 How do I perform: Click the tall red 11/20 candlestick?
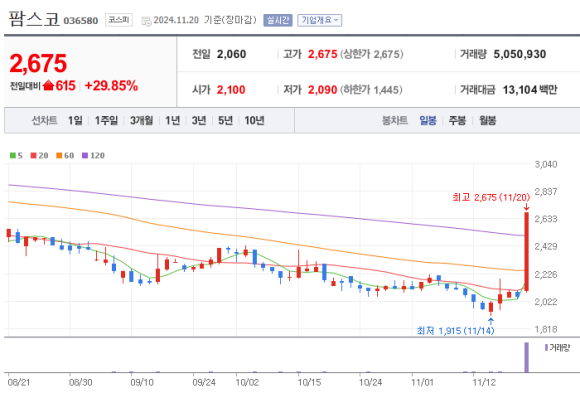526,252
